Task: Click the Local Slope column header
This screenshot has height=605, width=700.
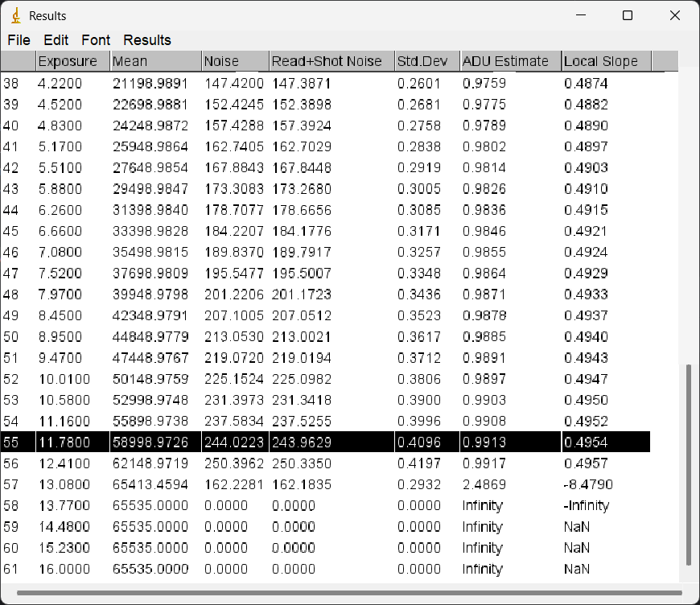Action: point(605,61)
